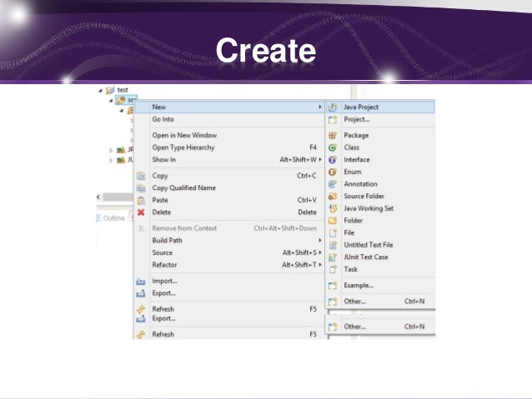
Task: Click the green Class icon
Action: tap(333, 147)
